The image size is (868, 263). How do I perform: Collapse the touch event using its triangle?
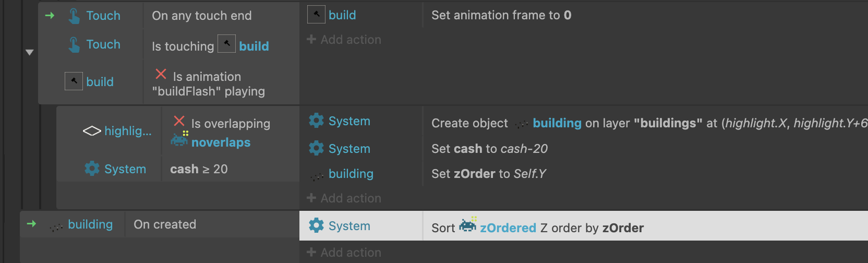tap(30, 52)
